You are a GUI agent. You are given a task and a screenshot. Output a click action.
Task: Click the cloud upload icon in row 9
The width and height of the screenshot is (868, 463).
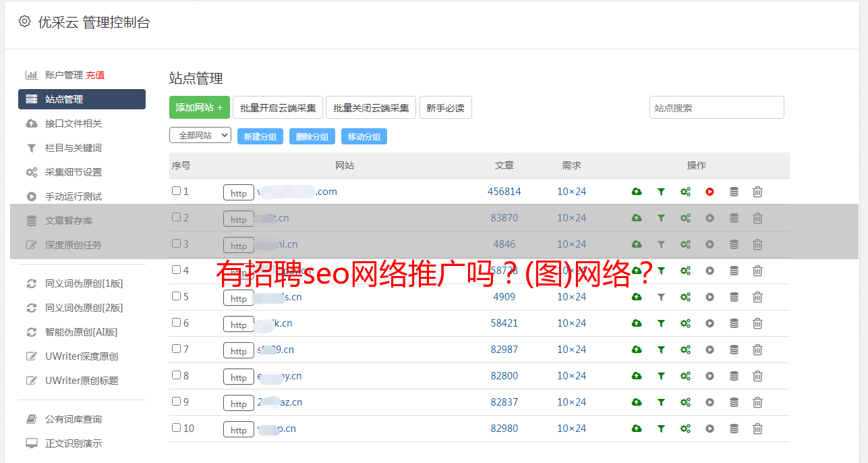(x=637, y=402)
